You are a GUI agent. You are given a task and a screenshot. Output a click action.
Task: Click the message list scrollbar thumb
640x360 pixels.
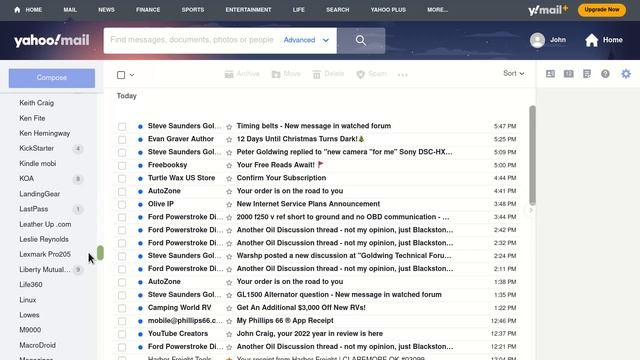coord(532,156)
